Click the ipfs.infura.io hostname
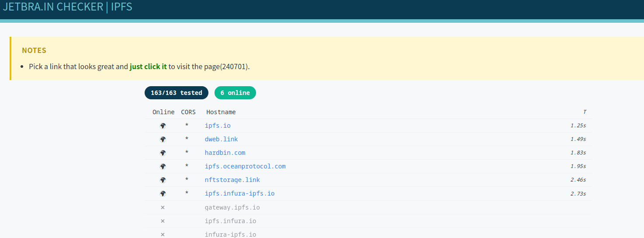The image size is (644, 238). coord(231,221)
